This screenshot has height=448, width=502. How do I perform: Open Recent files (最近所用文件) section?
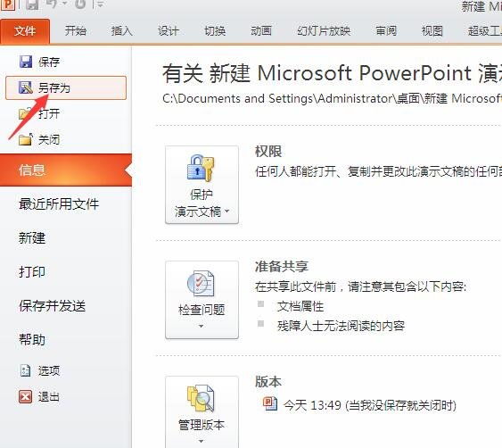(59, 204)
